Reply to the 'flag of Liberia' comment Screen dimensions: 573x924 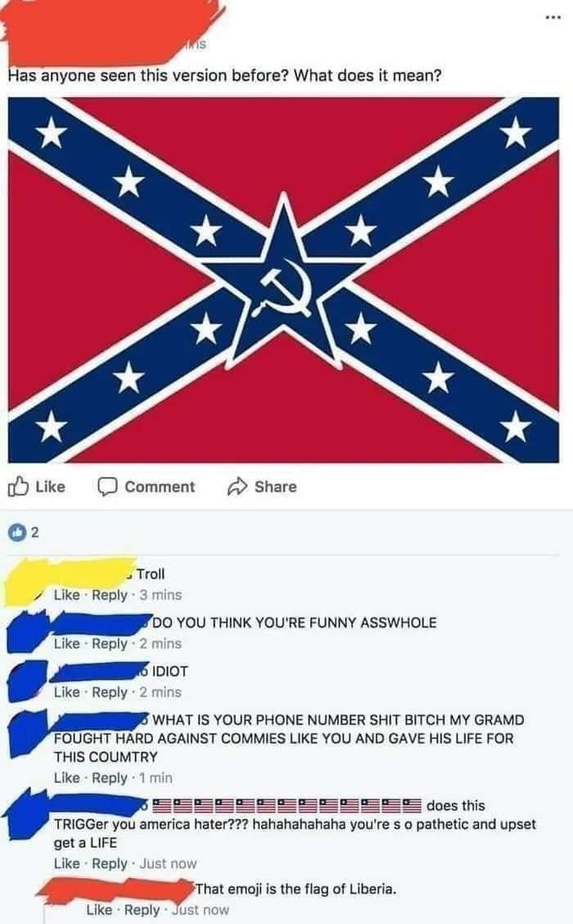[142, 910]
